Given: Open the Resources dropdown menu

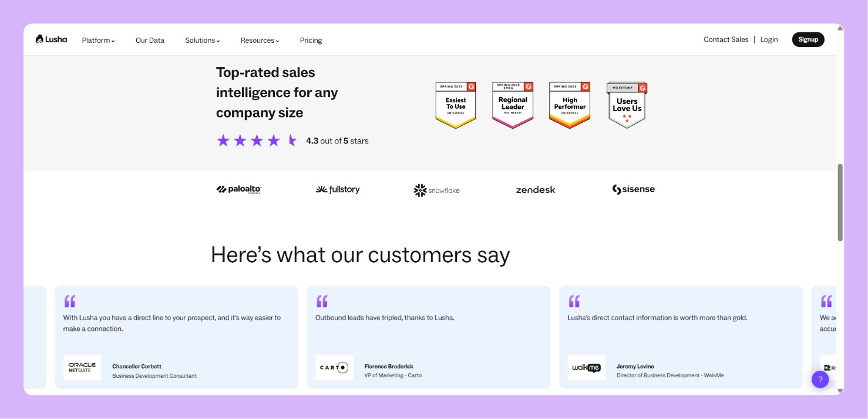Looking at the screenshot, I should [x=260, y=41].
